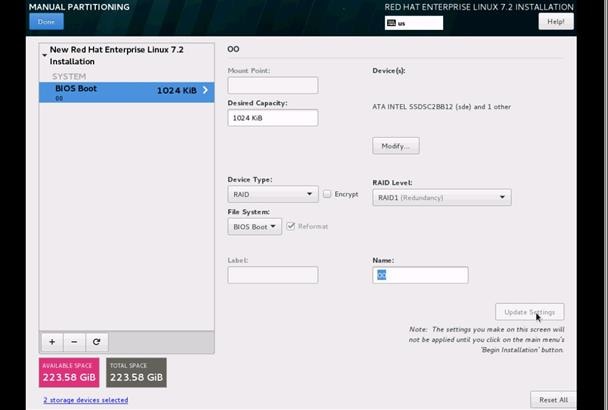Click the remove mount point minus icon
The image size is (608, 410).
click(x=74, y=342)
